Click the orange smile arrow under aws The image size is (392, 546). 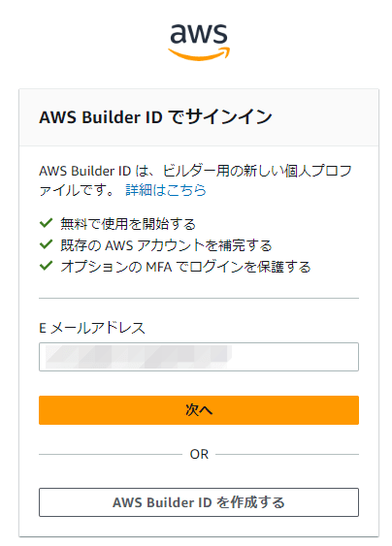point(199,54)
